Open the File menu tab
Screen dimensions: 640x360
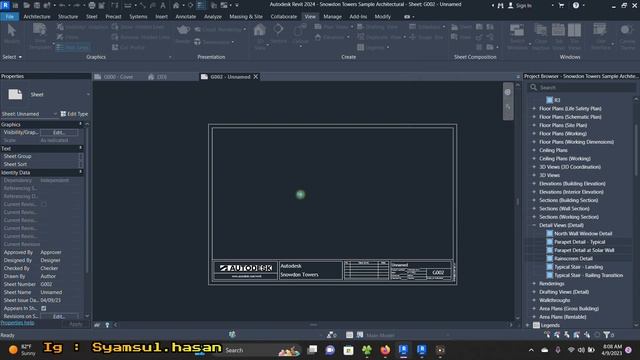point(10,17)
